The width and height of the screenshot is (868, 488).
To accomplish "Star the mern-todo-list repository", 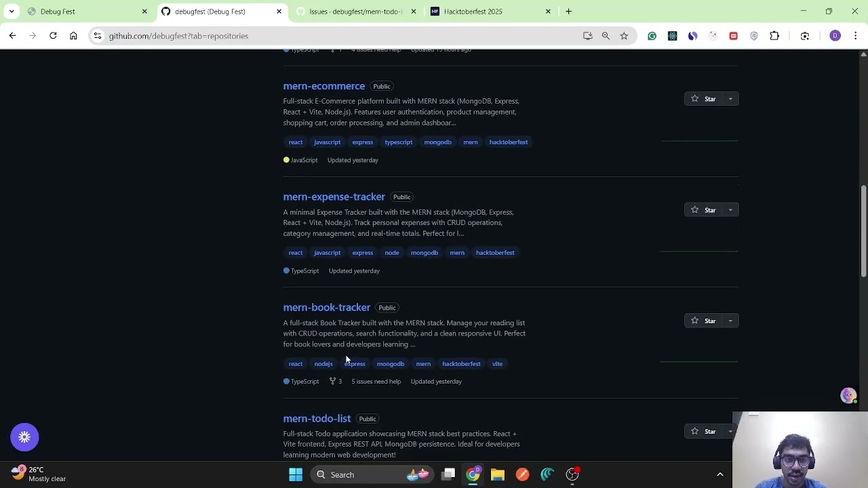I will pyautogui.click(x=703, y=431).
